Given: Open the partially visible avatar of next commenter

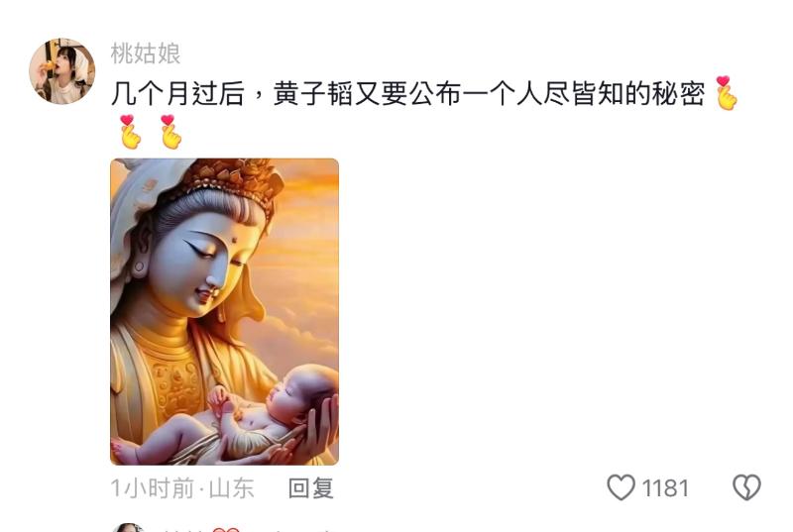Looking at the screenshot, I should (129, 527).
